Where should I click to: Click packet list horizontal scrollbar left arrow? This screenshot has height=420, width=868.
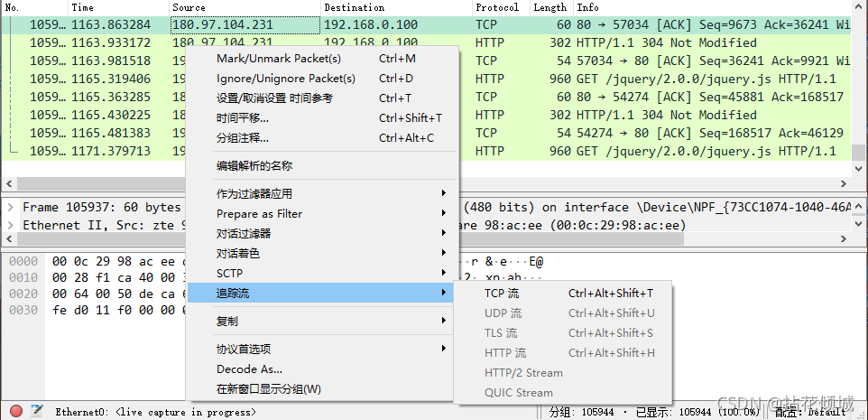click(8, 183)
